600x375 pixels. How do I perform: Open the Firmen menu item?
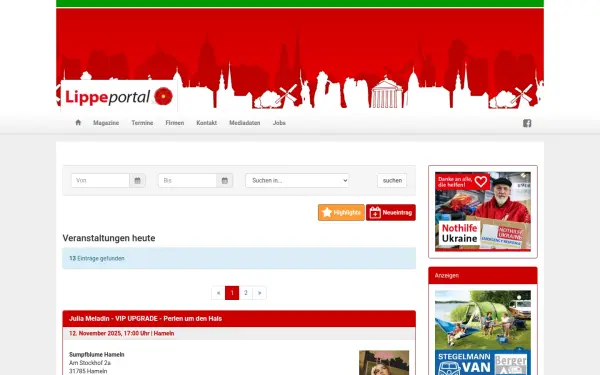tap(174, 123)
